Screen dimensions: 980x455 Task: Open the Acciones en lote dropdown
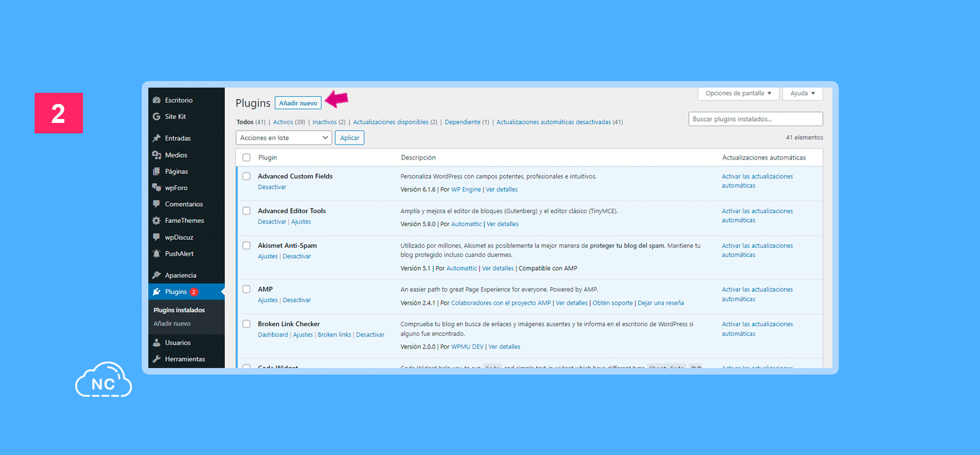[284, 138]
